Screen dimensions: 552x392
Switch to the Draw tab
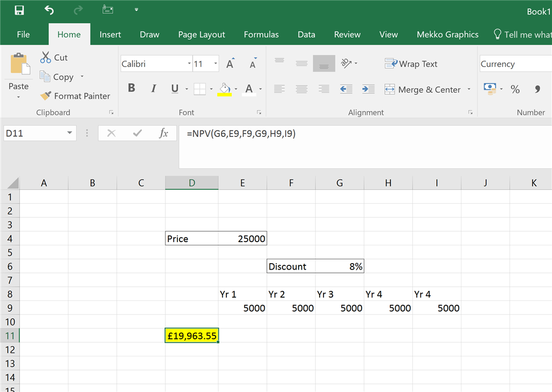[150, 35]
